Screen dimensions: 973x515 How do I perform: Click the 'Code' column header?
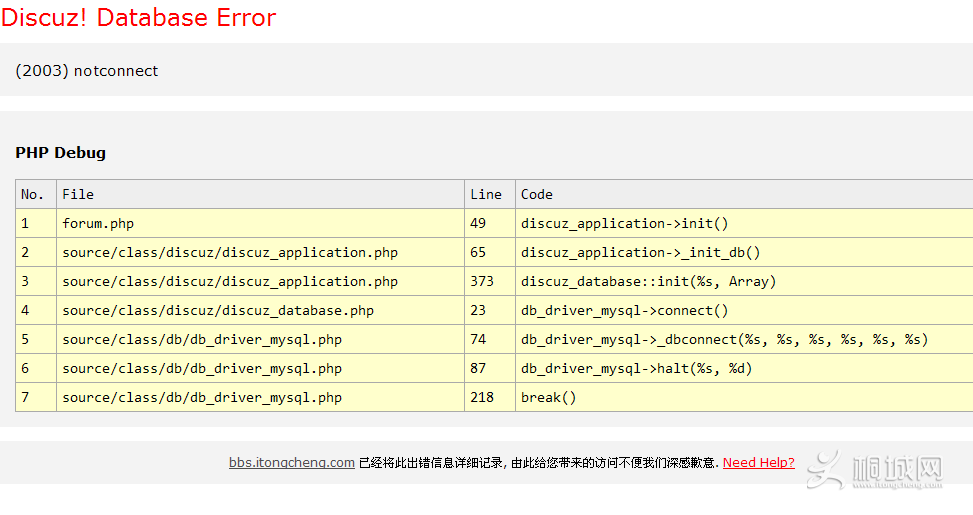point(745,194)
